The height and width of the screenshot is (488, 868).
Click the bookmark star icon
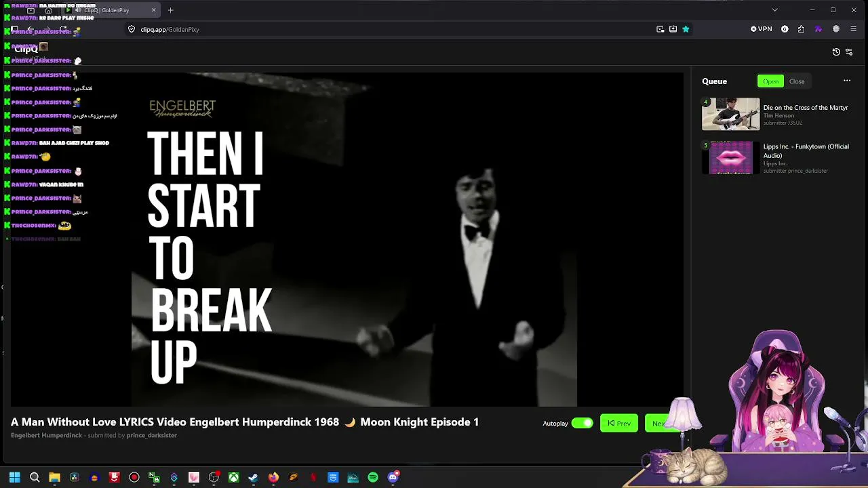click(686, 29)
